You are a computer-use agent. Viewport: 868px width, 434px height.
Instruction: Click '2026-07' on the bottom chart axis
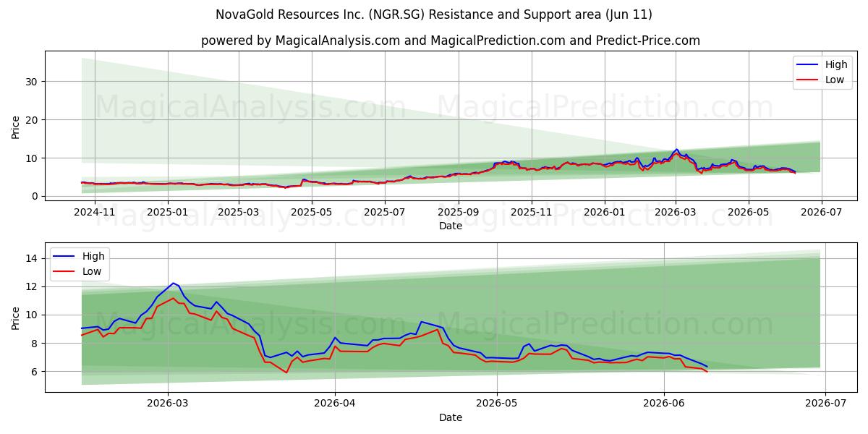click(825, 404)
